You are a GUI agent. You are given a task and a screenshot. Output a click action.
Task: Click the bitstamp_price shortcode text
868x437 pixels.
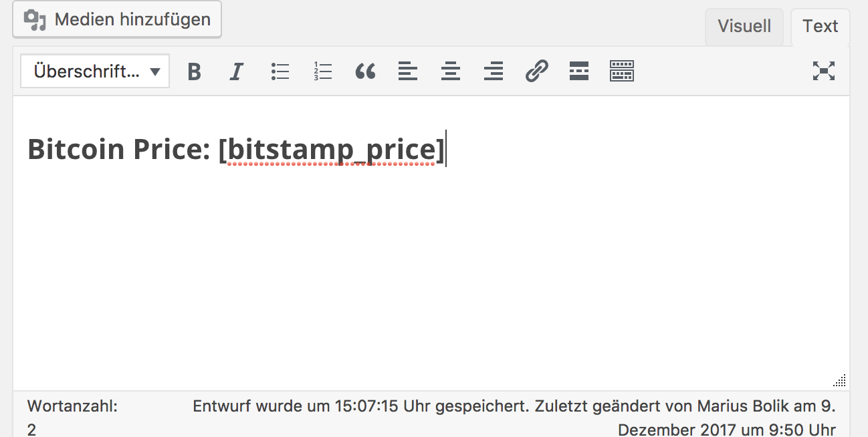[332, 150]
